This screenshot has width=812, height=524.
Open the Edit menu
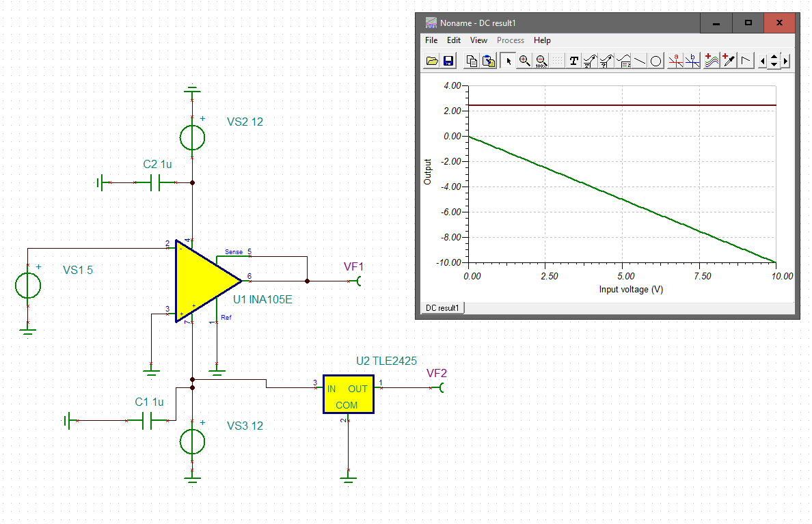[454, 40]
